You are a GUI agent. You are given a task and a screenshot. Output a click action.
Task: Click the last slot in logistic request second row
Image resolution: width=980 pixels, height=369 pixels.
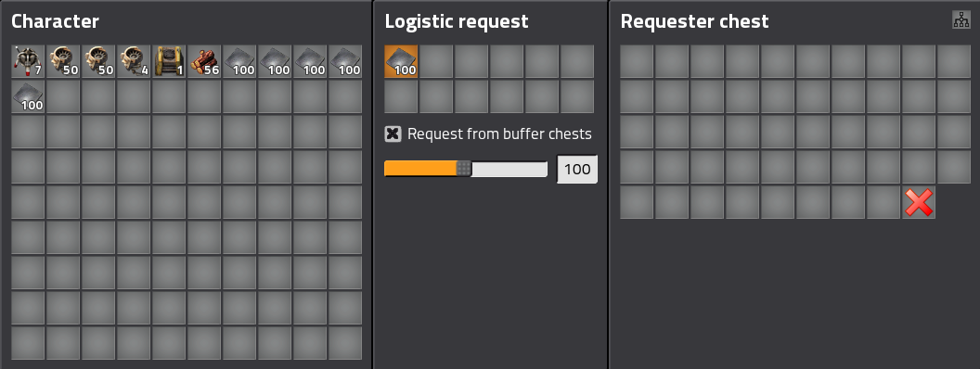click(577, 96)
